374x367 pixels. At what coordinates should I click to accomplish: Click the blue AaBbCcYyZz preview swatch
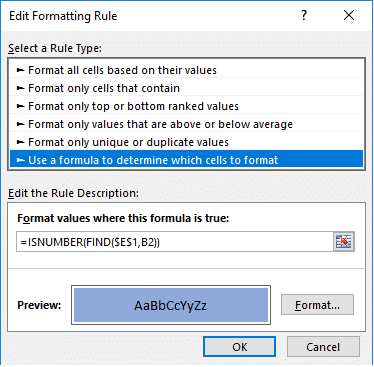[171, 305]
